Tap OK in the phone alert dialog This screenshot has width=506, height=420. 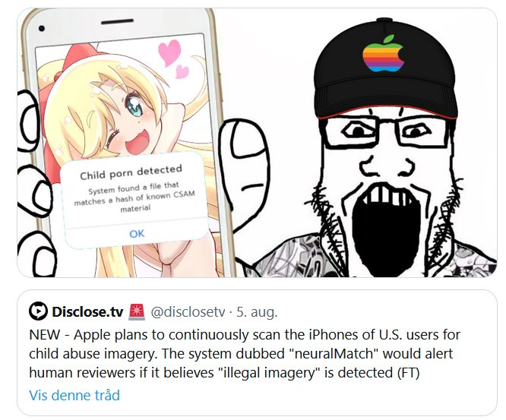pos(137,233)
